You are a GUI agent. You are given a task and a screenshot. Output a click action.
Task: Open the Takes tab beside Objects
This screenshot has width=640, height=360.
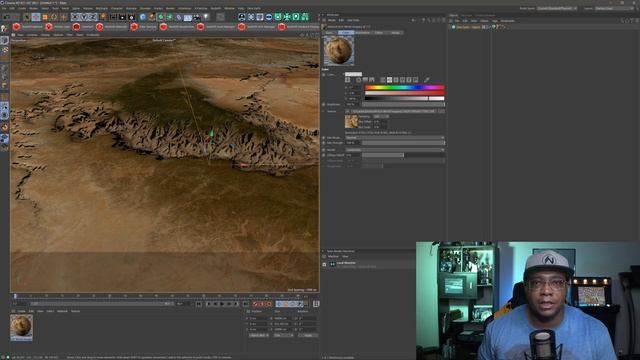click(x=467, y=16)
